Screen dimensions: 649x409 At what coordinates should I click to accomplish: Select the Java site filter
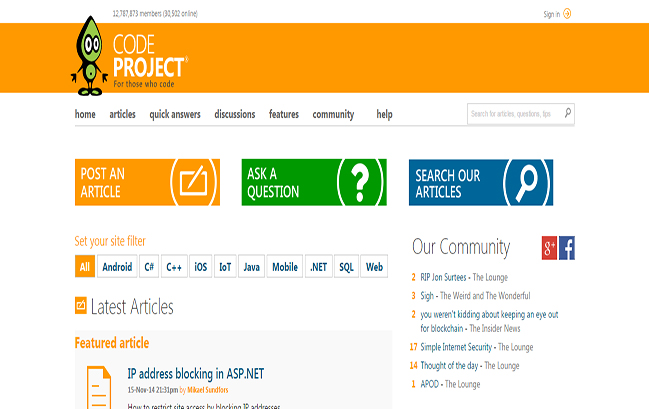coord(252,266)
